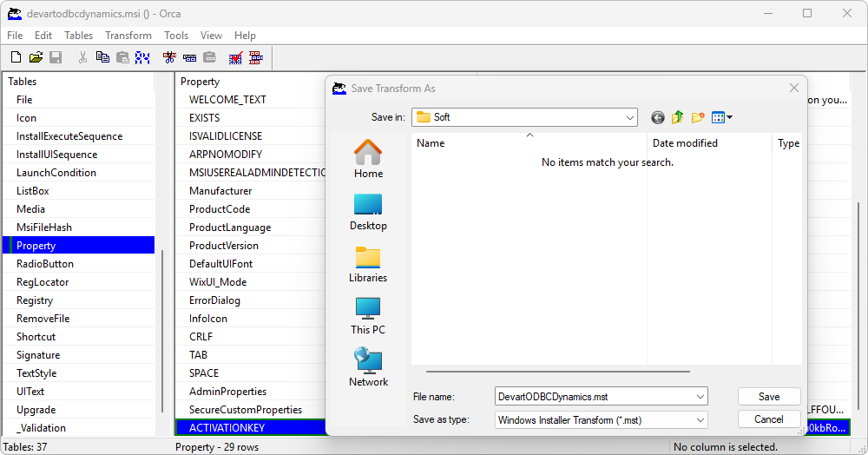
Task: Click the blue Find binoculars toolbar icon
Action: (142, 57)
